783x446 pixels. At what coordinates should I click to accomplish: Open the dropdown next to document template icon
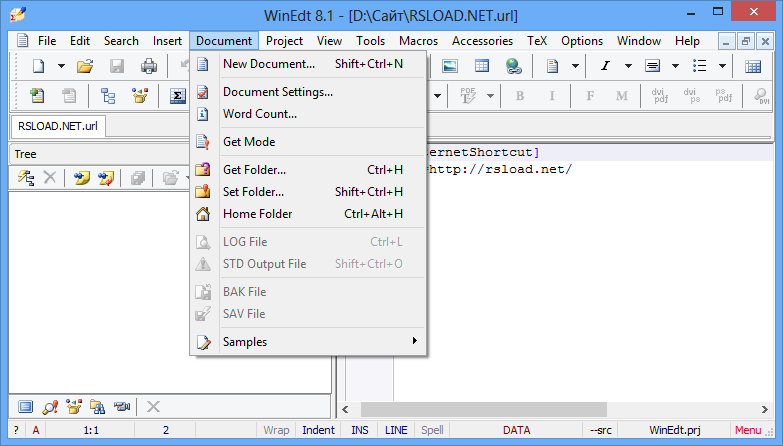pyautogui.click(x=575, y=65)
